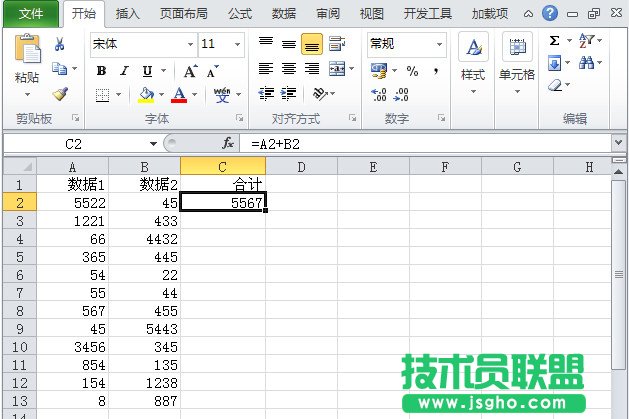The width and height of the screenshot is (629, 419).
Task: Open font name 宋体 dropdown
Action: pos(191,44)
